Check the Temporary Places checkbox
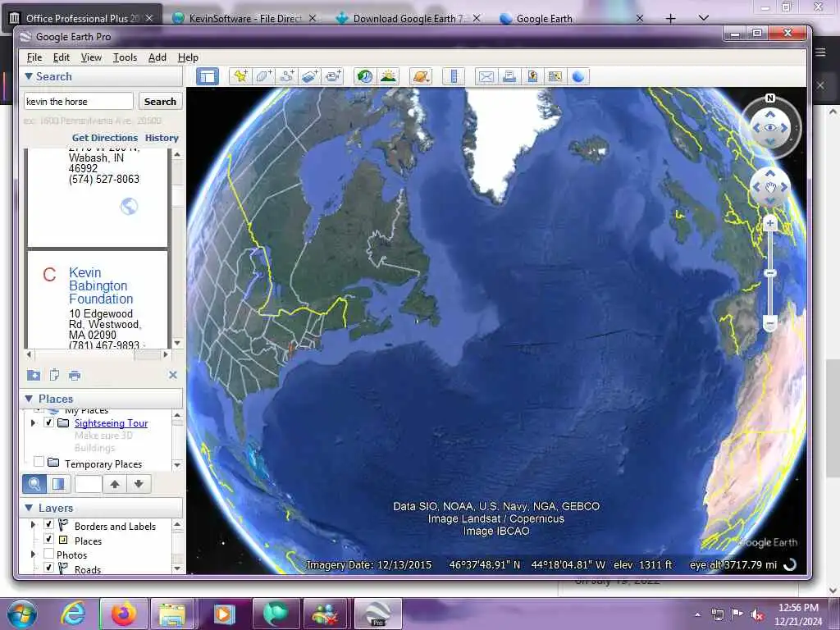 pyautogui.click(x=39, y=461)
